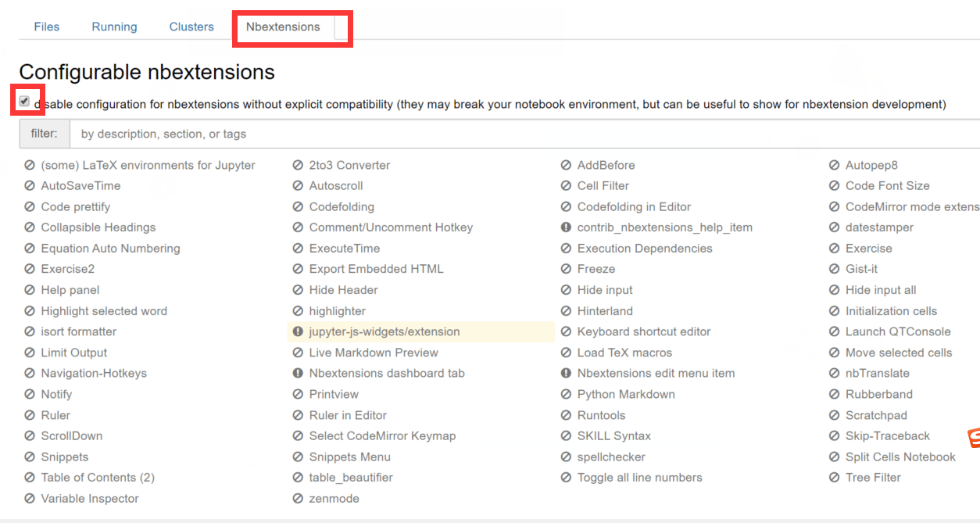Select Equation Auto Numbering extension
This screenshot has height=523, width=980.
[110, 249]
